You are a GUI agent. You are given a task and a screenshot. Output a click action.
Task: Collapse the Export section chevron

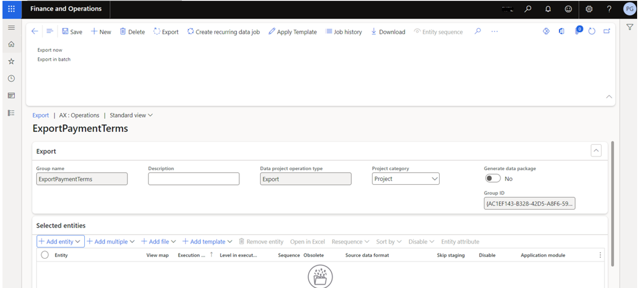coord(596,151)
